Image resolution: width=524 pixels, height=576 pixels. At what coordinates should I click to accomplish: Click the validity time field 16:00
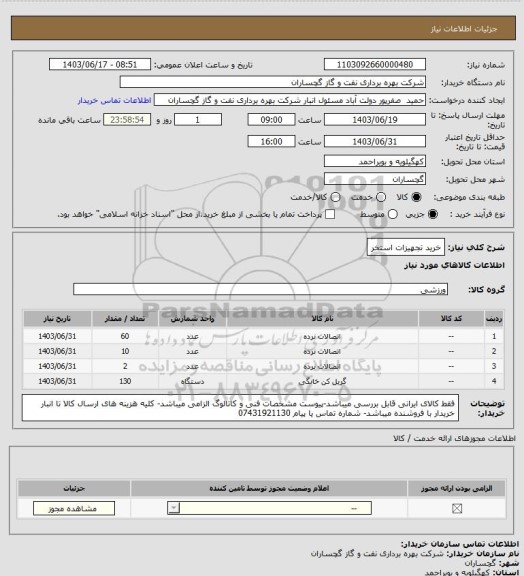[x=272, y=141]
